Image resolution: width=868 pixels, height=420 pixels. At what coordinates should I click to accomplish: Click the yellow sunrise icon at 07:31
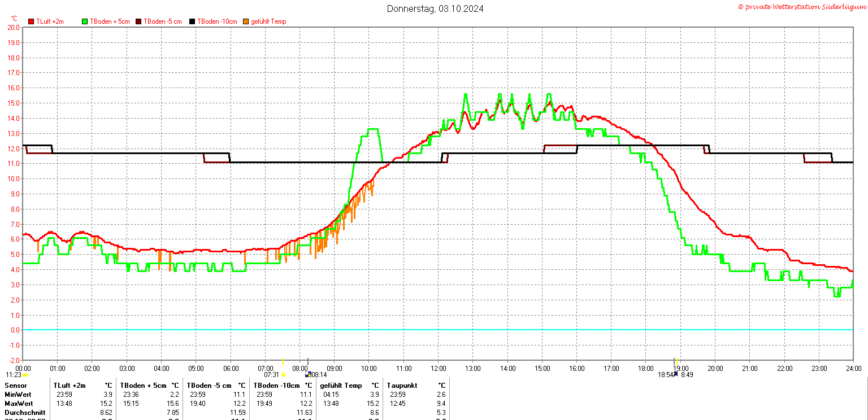coord(283,374)
